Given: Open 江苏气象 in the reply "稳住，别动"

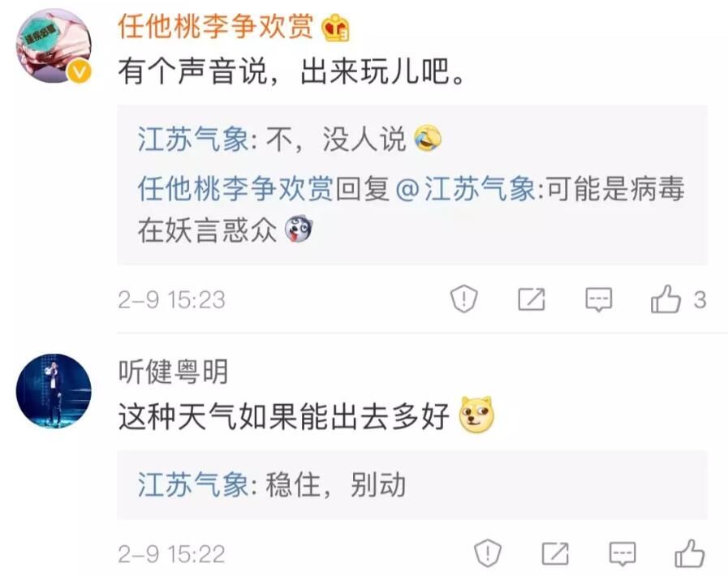Looking at the screenshot, I should [193, 485].
